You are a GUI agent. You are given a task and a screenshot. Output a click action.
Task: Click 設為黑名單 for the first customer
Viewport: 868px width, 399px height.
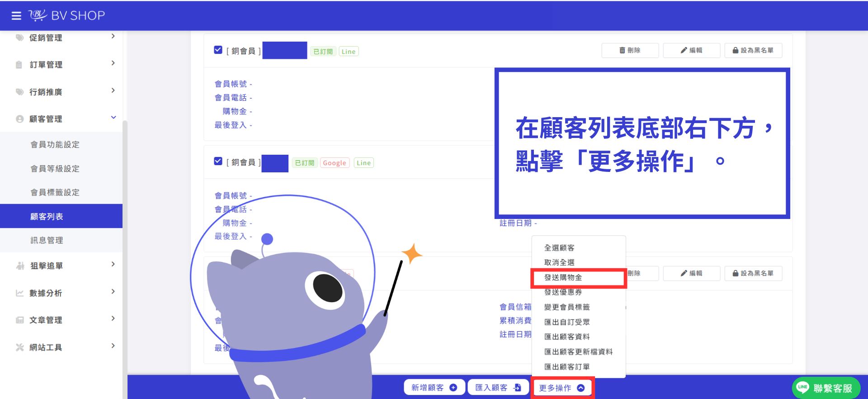point(753,50)
